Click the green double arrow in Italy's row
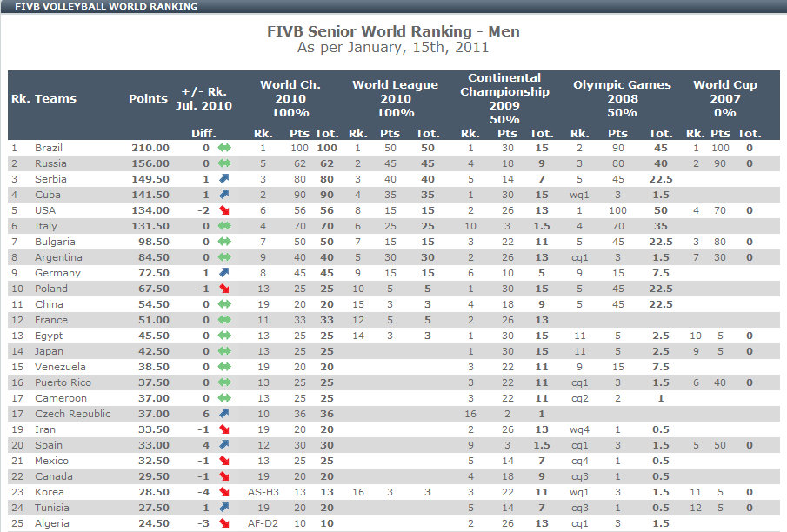 coord(224,226)
